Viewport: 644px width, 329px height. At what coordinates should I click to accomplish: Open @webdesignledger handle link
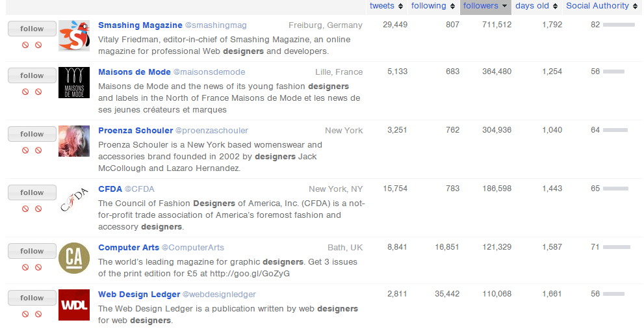[x=219, y=294]
